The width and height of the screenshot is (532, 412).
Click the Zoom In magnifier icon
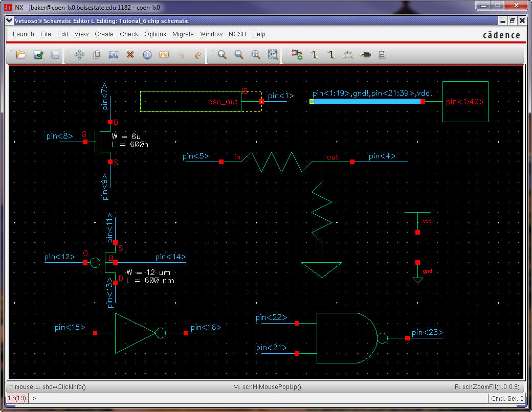coord(222,55)
